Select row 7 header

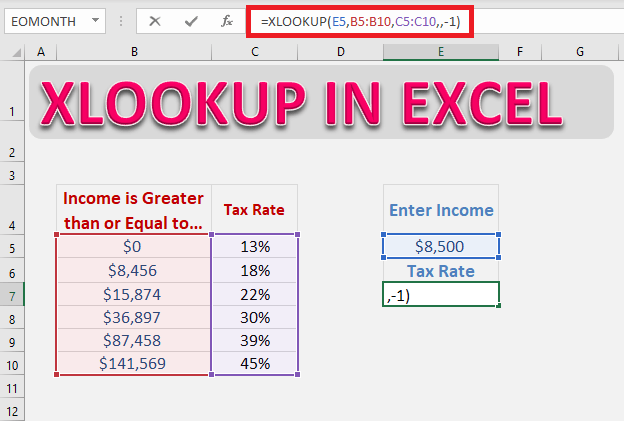[x=12, y=296]
